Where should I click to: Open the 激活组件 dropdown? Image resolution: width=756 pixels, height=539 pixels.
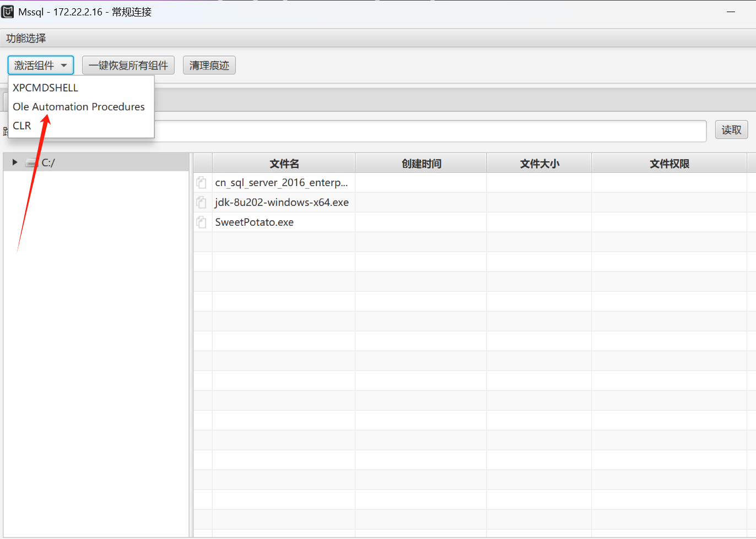(x=41, y=66)
